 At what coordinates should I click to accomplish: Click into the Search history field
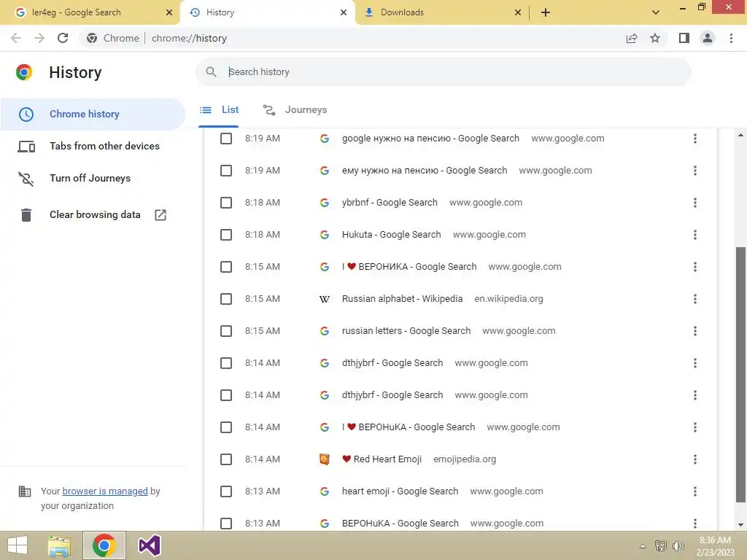point(443,72)
